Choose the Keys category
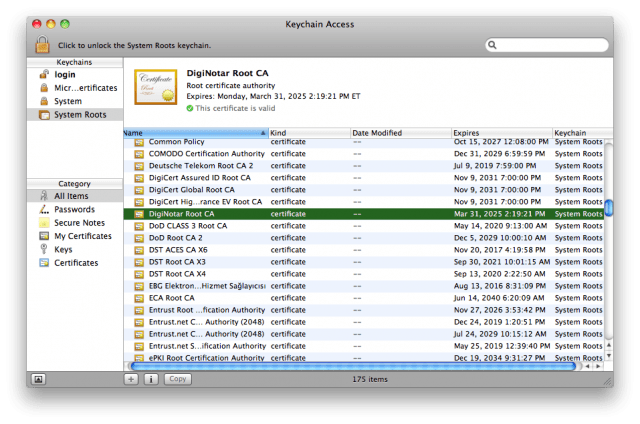The width and height of the screenshot is (640, 424). point(75,249)
